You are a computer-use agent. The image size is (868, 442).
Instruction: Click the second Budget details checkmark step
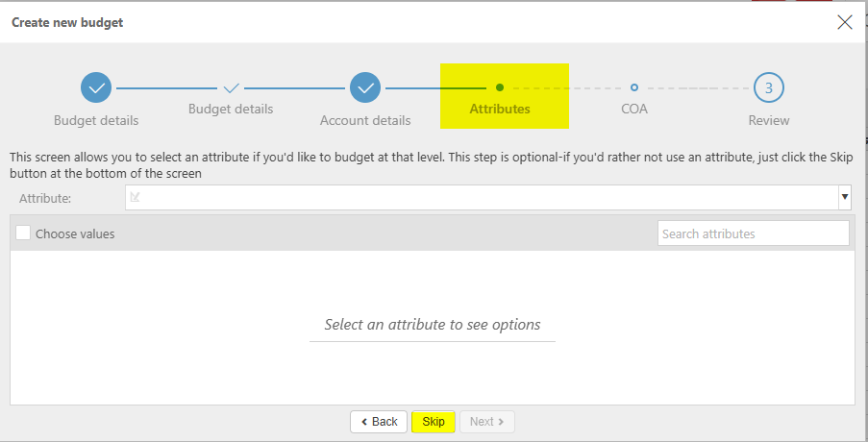[x=231, y=87]
